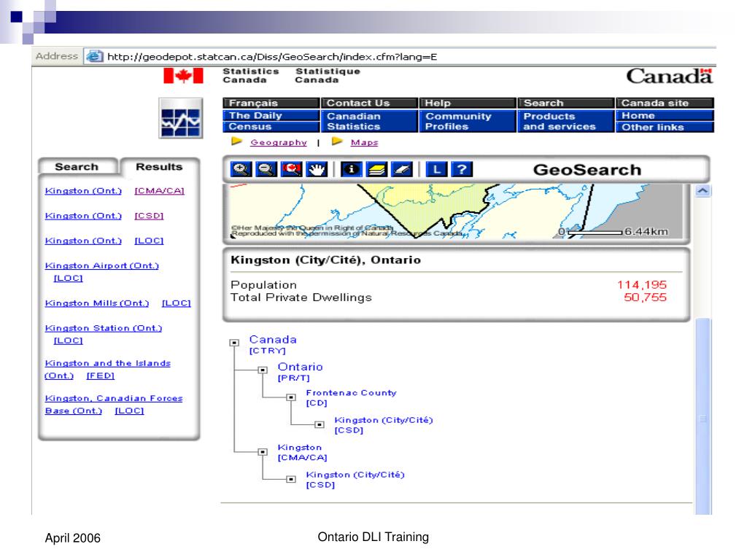747x560 pixels.
Task: Click the [CSD] result link
Action: point(149,216)
